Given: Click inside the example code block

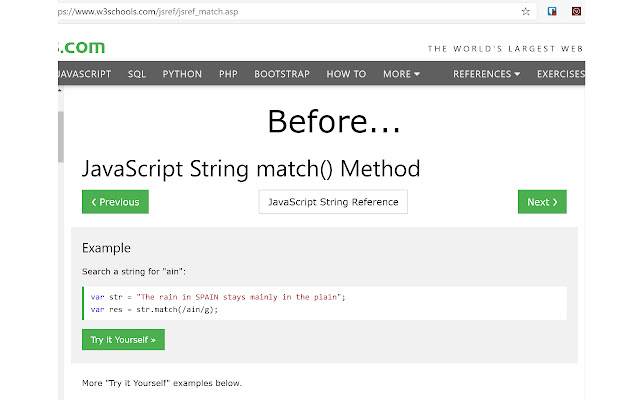Looking at the screenshot, I should (x=324, y=303).
